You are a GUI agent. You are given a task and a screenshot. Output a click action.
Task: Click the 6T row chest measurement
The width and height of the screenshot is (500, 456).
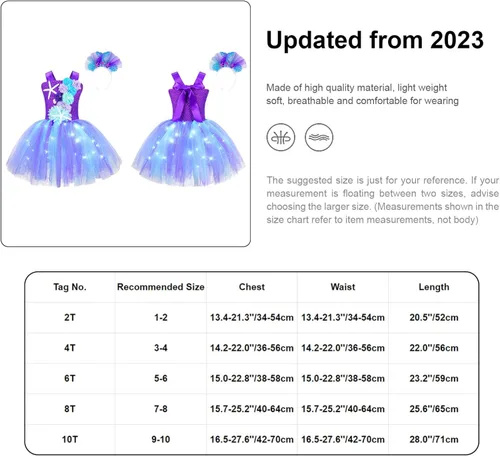coord(252,378)
